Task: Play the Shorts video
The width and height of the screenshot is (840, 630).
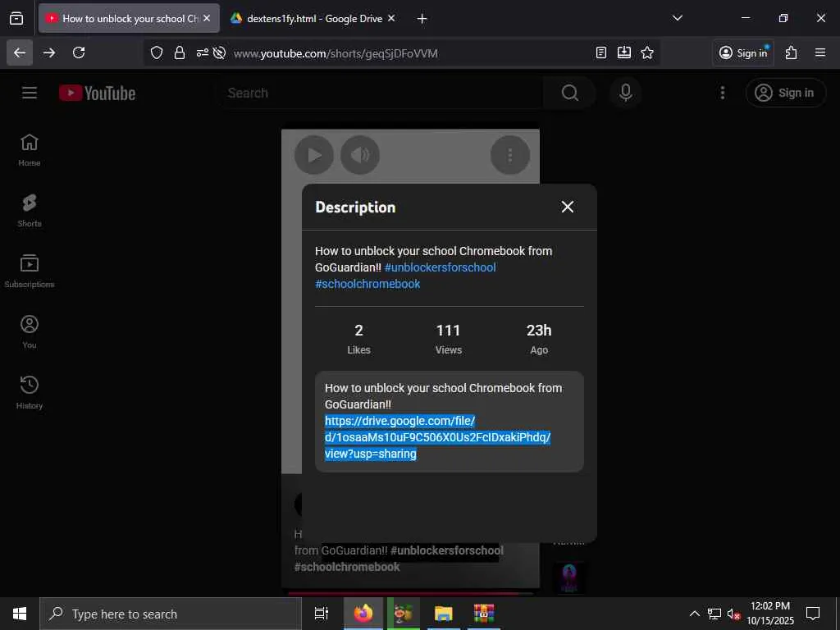Action: click(x=314, y=155)
